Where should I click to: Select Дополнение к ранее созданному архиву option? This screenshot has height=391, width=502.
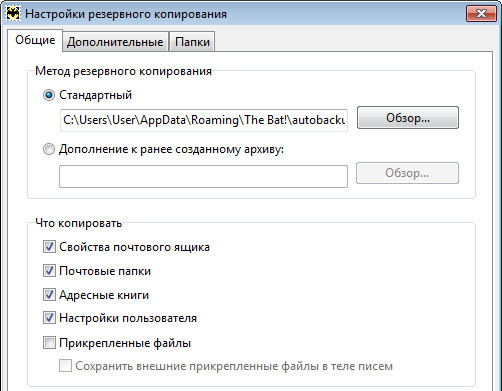(x=49, y=149)
